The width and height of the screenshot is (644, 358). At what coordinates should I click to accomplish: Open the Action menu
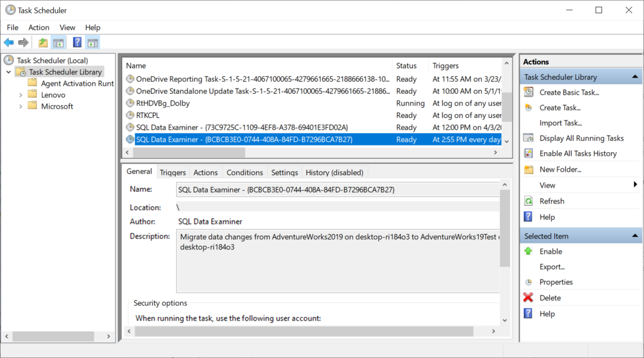39,27
